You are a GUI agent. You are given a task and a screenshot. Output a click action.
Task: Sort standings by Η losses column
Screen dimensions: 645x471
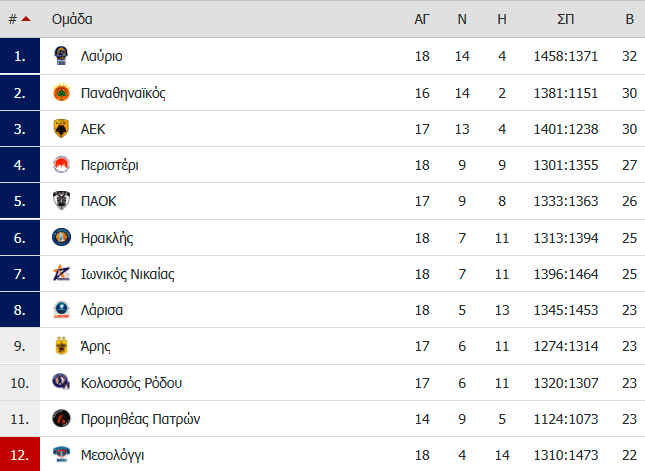click(x=502, y=19)
